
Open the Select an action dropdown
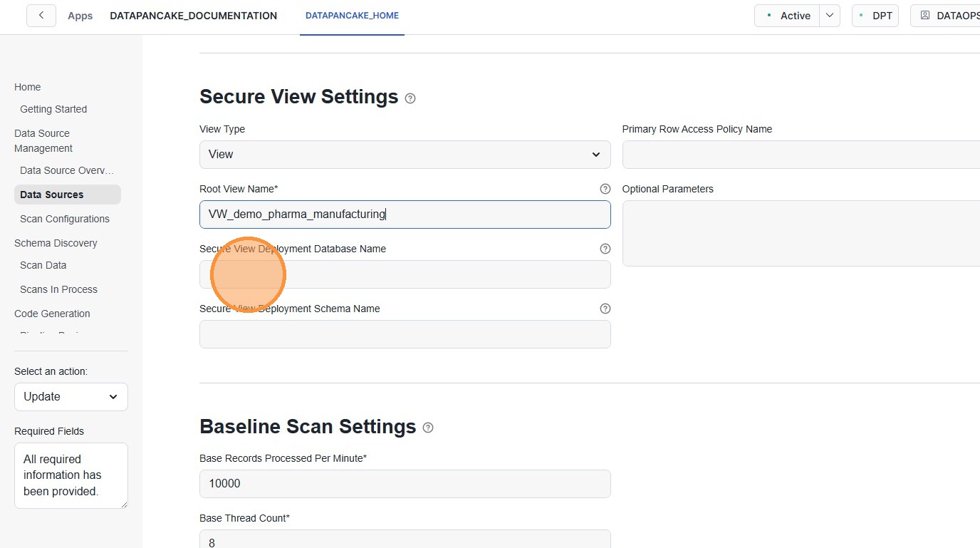coord(71,397)
